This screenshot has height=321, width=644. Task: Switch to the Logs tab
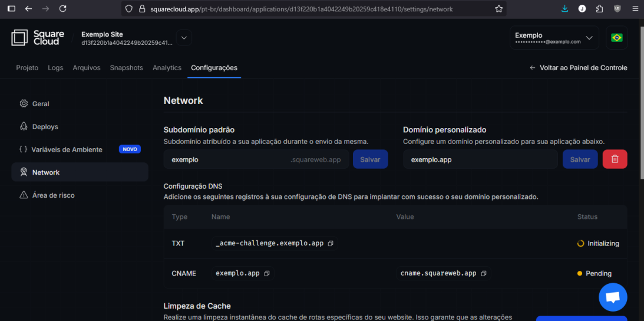point(55,68)
